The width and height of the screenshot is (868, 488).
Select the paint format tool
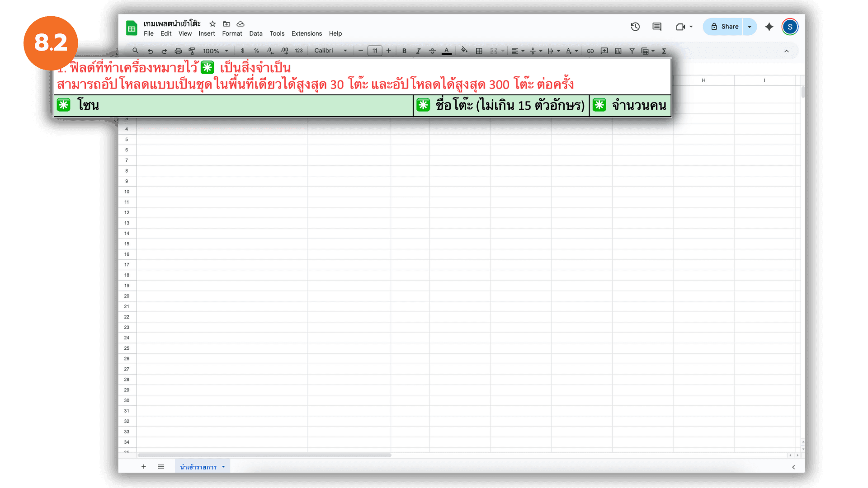(x=192, y=51)
